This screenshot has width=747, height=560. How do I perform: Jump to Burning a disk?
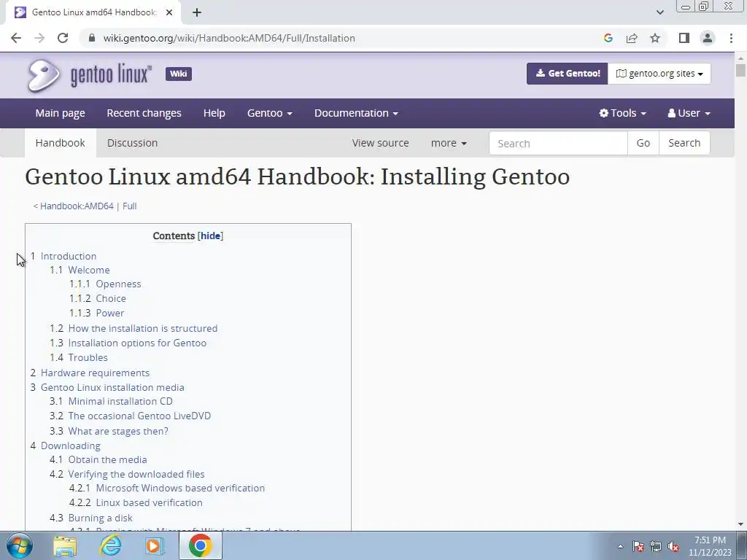(x=100, y=518)
